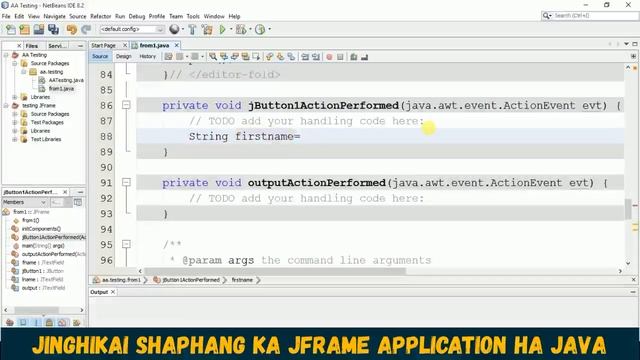Open the Members dropdown in Navigator
640x360 pixels.
(x=24, y=202)
